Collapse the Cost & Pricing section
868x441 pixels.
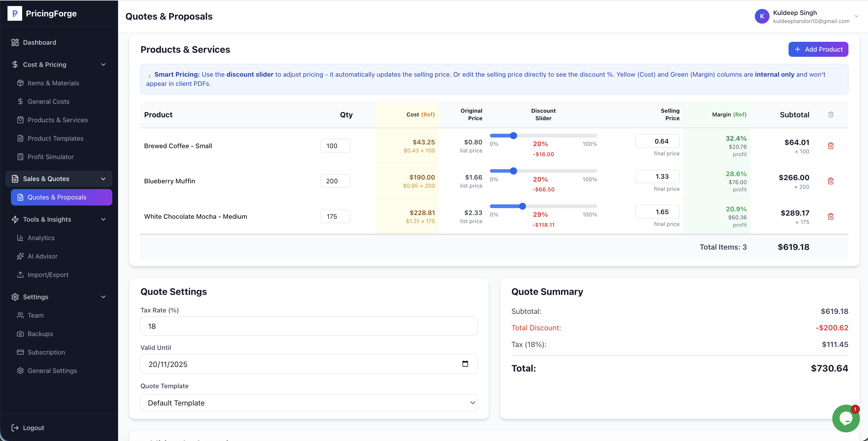point(103,64)
